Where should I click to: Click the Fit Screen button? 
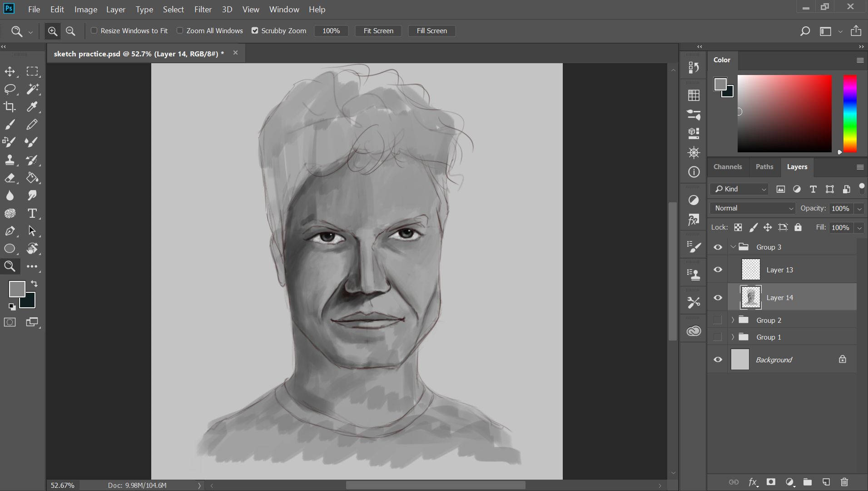(x=378, y=31)
